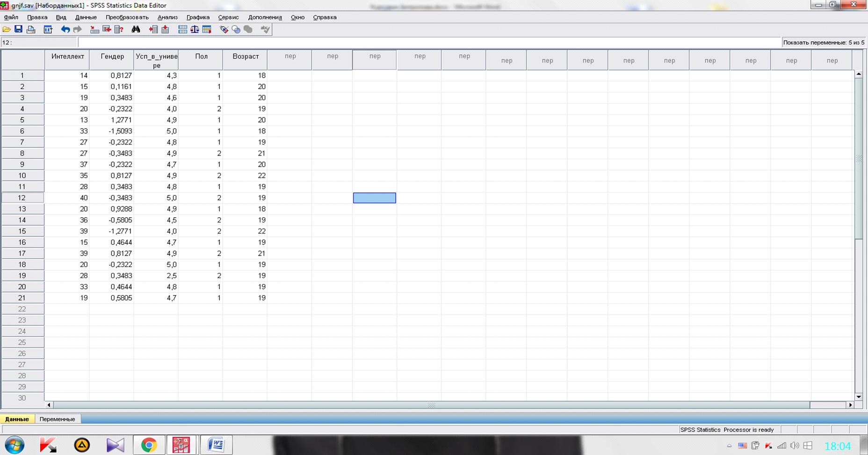The width and height of the screenshot is (868, 455).
Task: Open Kaspersky from the taskbar
Action: [48, 445]
